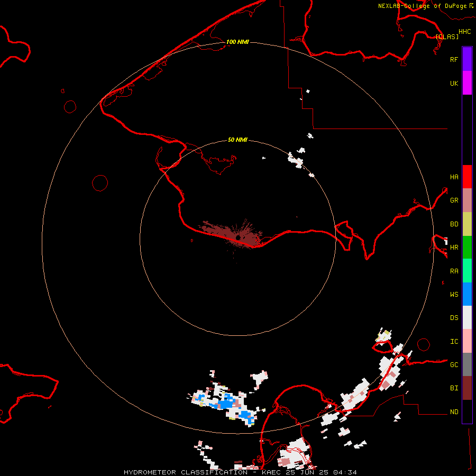This screenshot has width=476, height=476.
Task: Click the 100 NMI range ring label
Action: point(237,42)
